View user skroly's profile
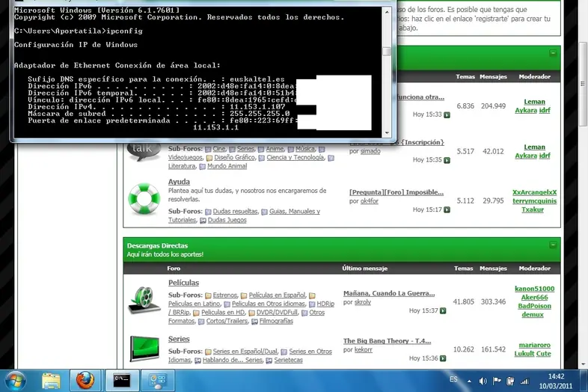The width and height of the screenshot is (588, 392). pos(363,302)
